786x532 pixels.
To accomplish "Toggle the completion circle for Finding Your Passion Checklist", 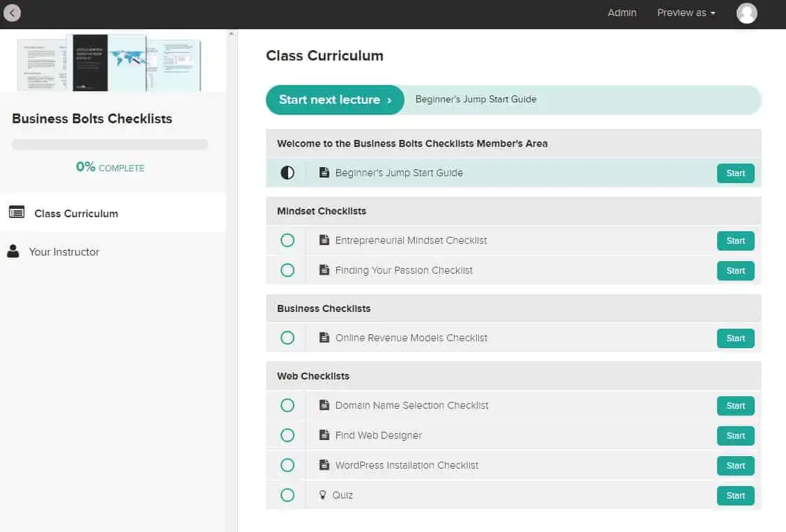I will click(288, 270).
